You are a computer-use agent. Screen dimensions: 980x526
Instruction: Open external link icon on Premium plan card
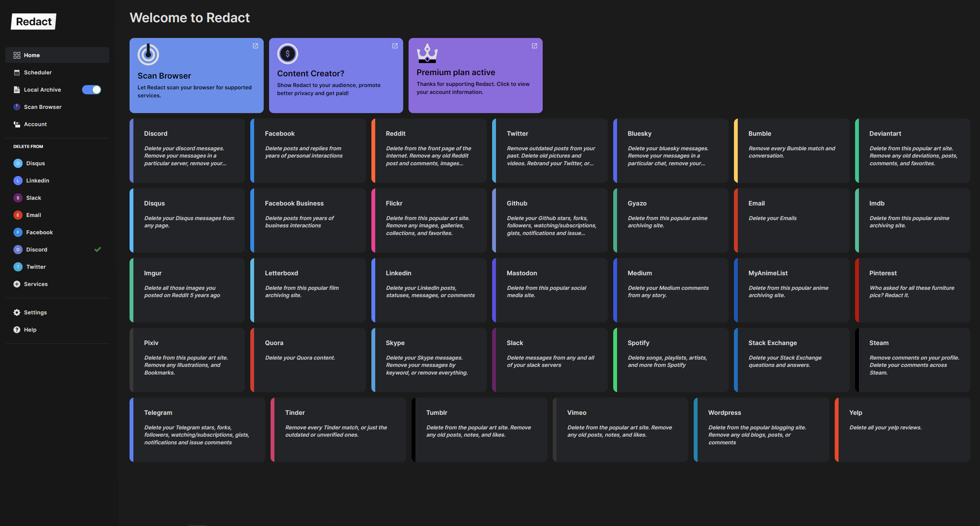pos(534,46)
